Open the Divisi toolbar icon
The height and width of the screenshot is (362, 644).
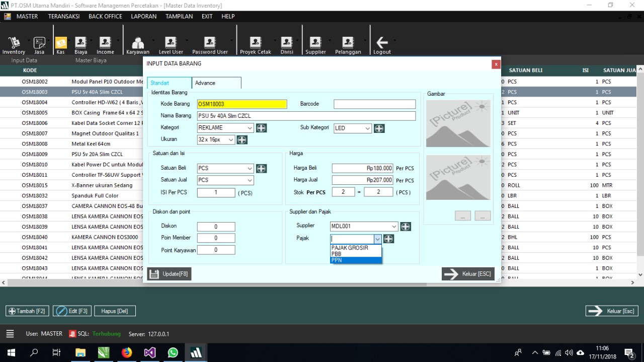click(287, 45)
